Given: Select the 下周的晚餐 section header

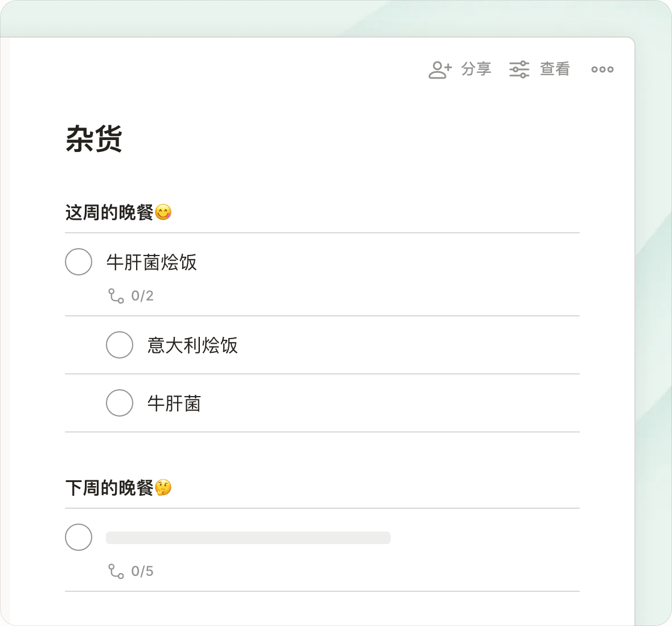Looking at the screenshot, I should tap(109, 488).
